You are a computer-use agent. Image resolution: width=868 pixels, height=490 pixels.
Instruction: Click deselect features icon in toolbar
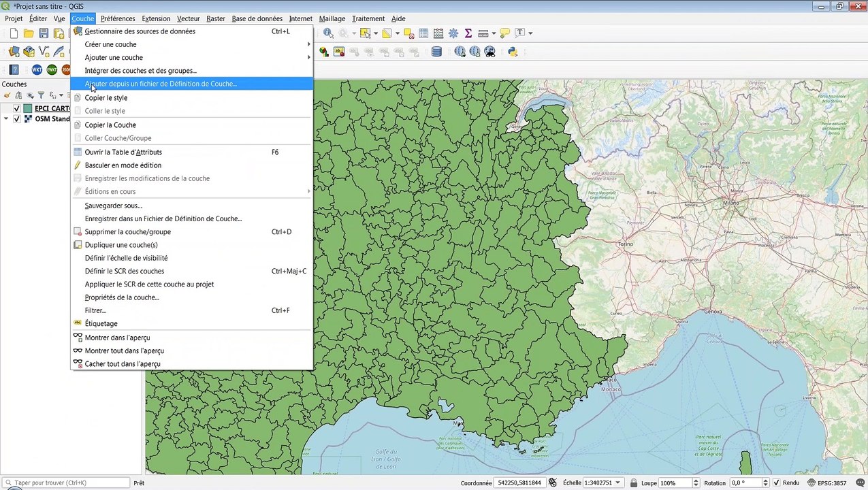[x=408, y=33]
